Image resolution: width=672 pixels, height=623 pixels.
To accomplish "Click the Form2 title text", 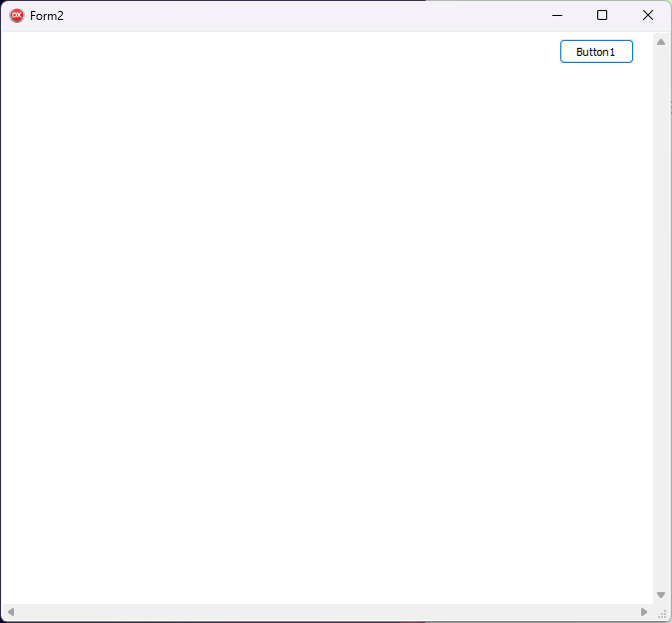I will 47,16.
